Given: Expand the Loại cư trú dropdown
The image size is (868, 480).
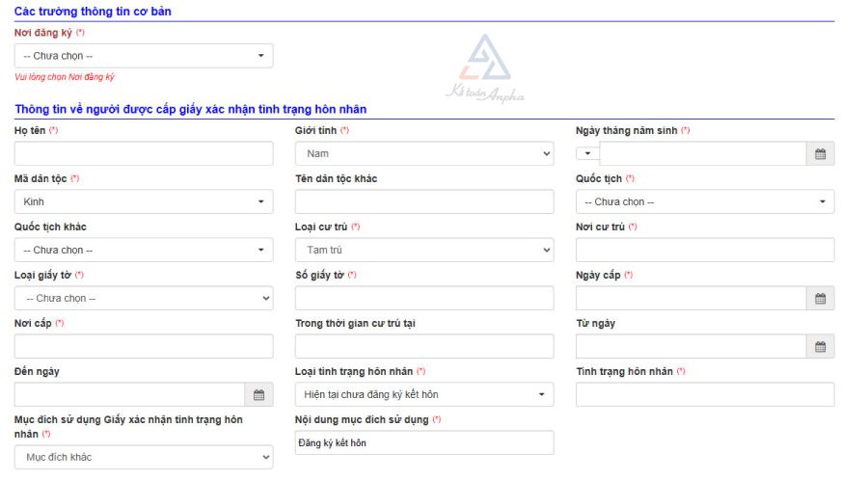Looking at the screenshot, I should [x=424, y=251].
